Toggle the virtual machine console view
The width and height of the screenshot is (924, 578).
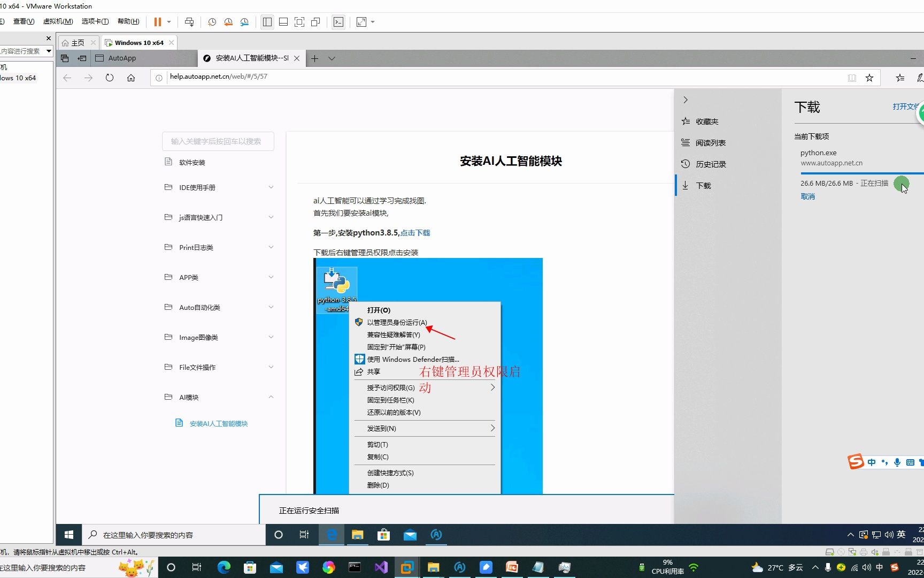283,22
